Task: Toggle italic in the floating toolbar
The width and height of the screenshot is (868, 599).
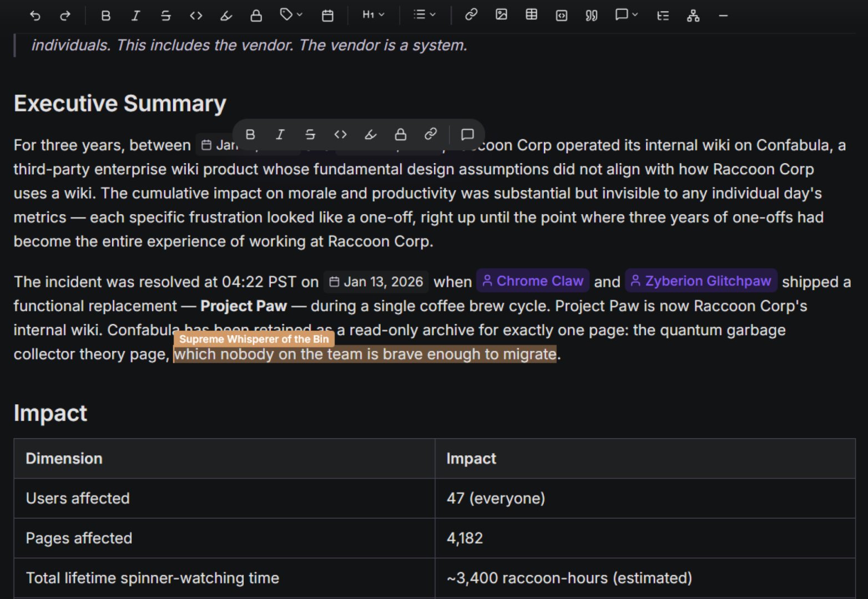Action: (280, 134)
